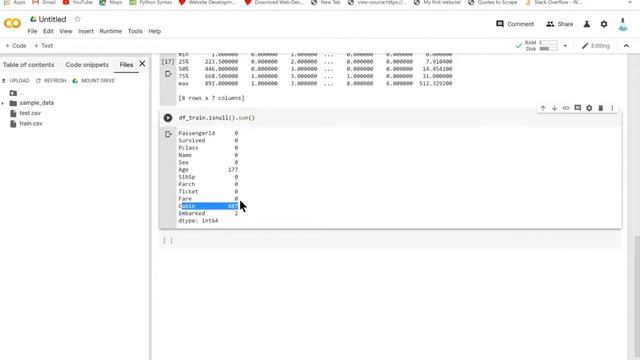
Task: Open the Quotes to Scrape bookmark
Action: coord(493,2)
